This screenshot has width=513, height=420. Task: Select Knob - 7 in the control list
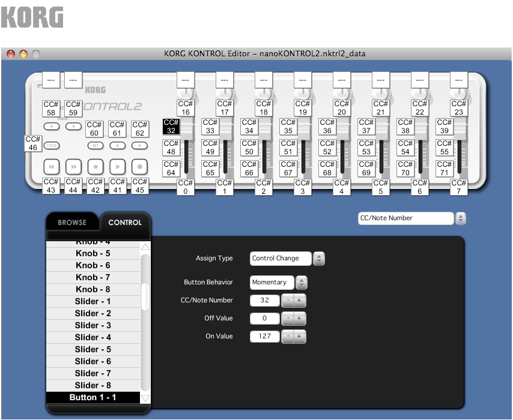pyautogui.click(x=93, y=277)
